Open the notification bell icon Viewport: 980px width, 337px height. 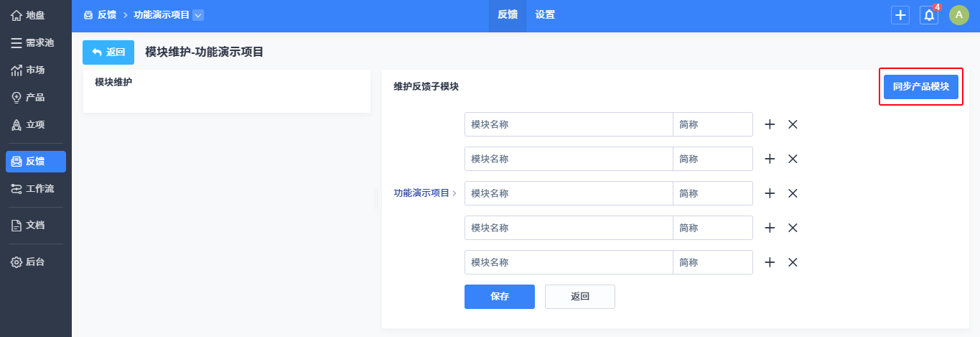[x=928, y=15]
